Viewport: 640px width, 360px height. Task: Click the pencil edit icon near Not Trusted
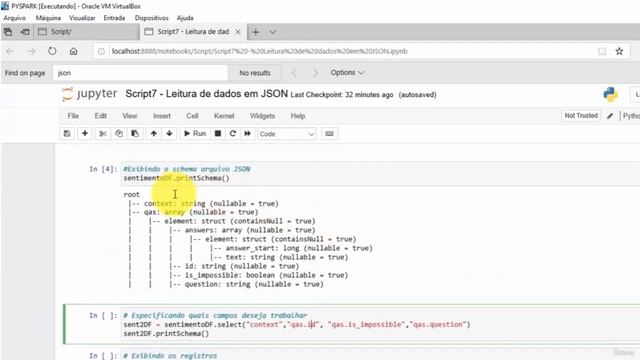click(x=610, y=116)
